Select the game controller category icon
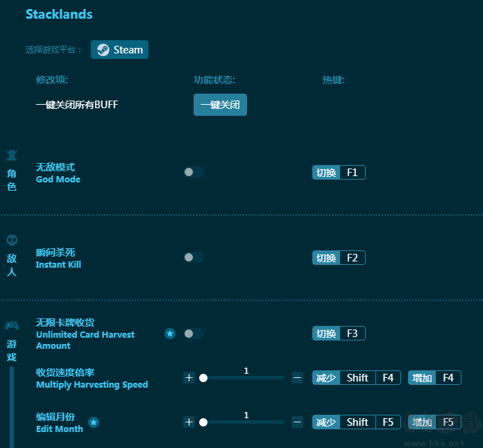 coord(12,326)
